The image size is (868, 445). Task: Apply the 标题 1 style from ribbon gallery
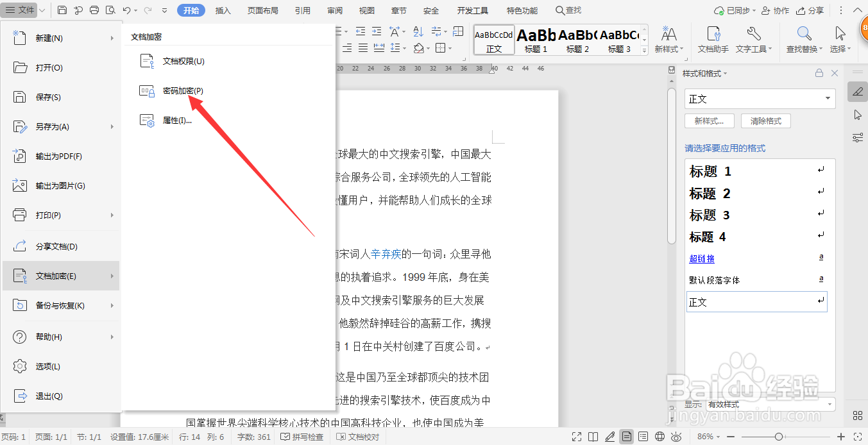point(536,40)
